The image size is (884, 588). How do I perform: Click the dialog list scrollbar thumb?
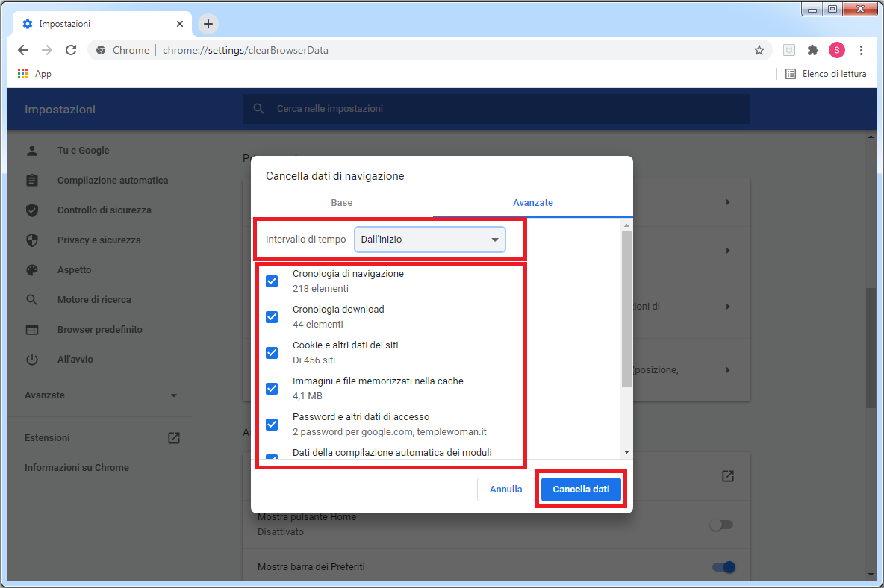click(626, 309)
